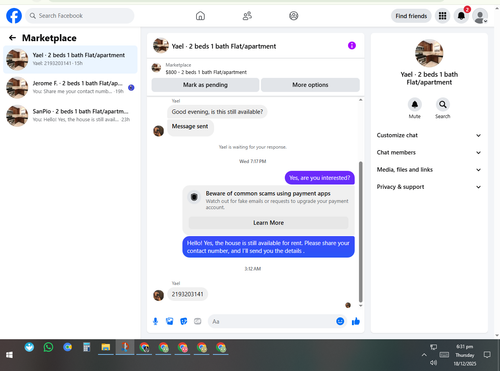Click the chat scrollbar down arrow

[360, 305]
